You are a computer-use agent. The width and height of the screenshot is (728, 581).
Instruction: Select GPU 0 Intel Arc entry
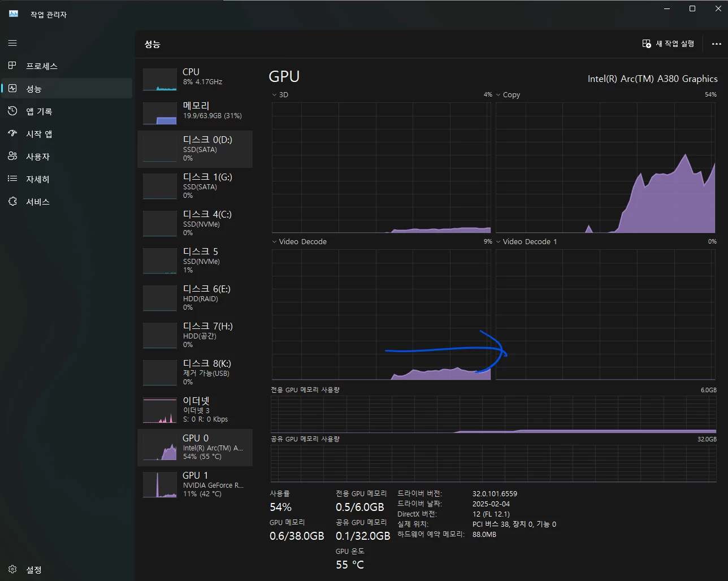tap(195, 448)
